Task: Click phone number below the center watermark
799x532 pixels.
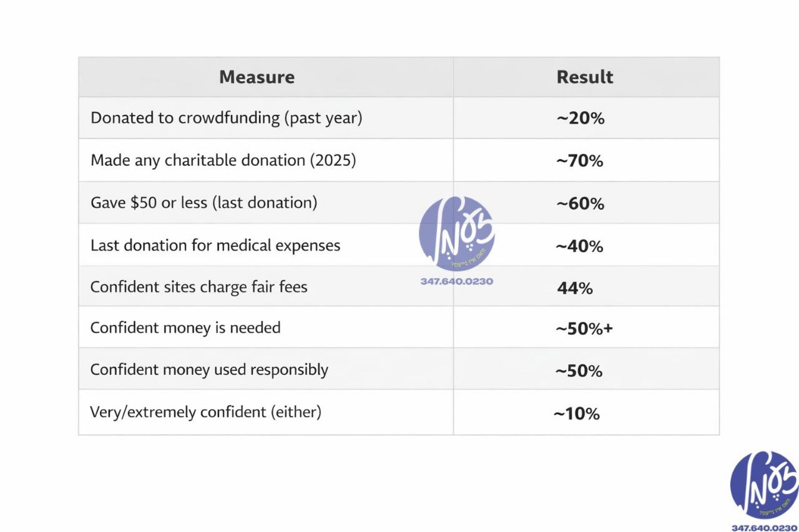Action: click(x=456, y=281)
